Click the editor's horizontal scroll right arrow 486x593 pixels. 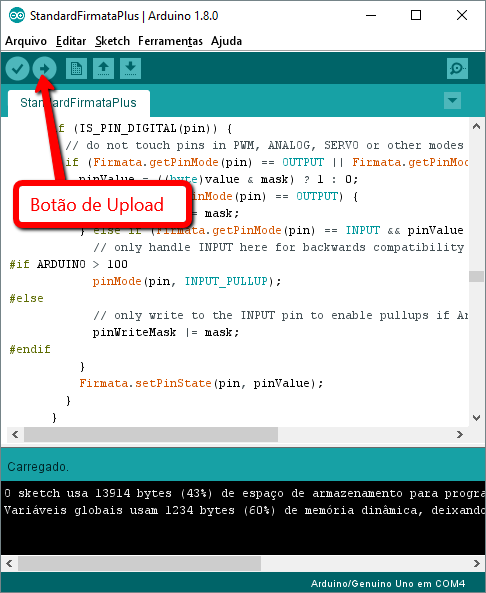(x=460, y=435)
